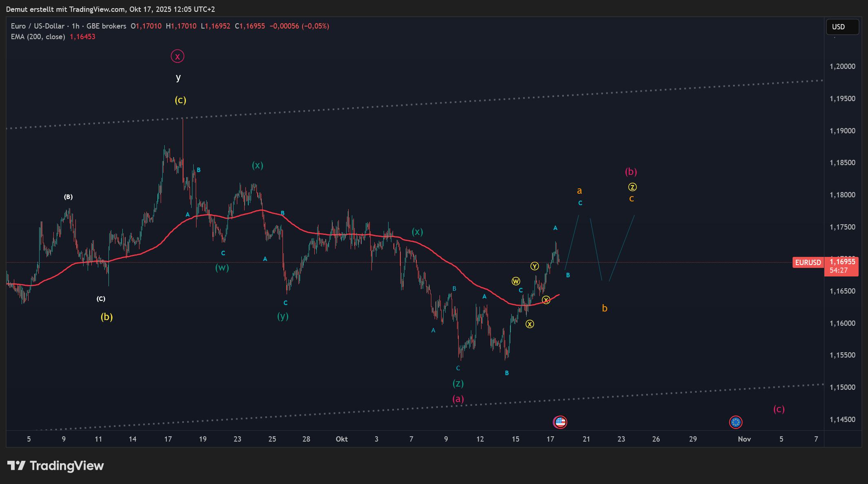Select the yellow (c) label under y
868x484 pixels.
tap(180, 100)
